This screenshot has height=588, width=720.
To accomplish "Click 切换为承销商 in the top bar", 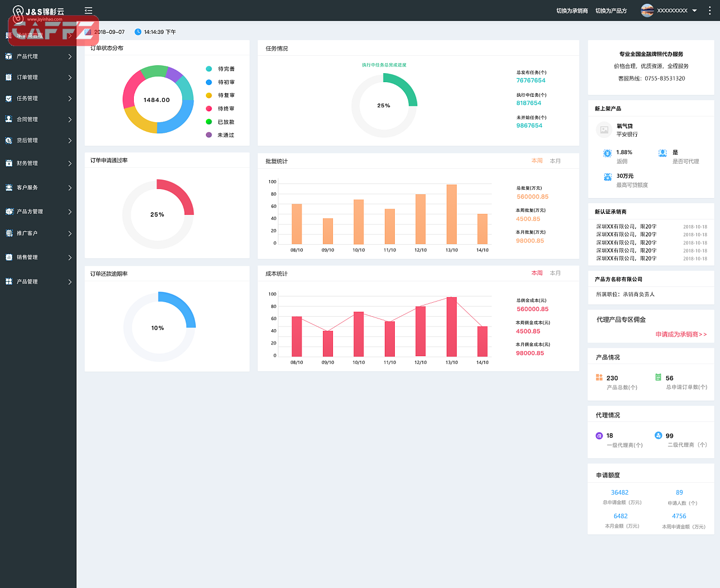I will (x=571, y=11).
